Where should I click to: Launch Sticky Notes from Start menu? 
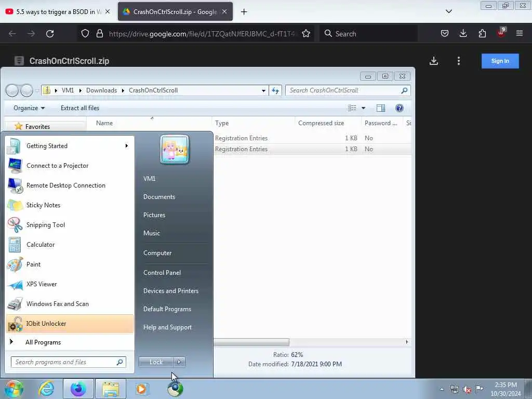pyautogui.click(x=70, y=205)
